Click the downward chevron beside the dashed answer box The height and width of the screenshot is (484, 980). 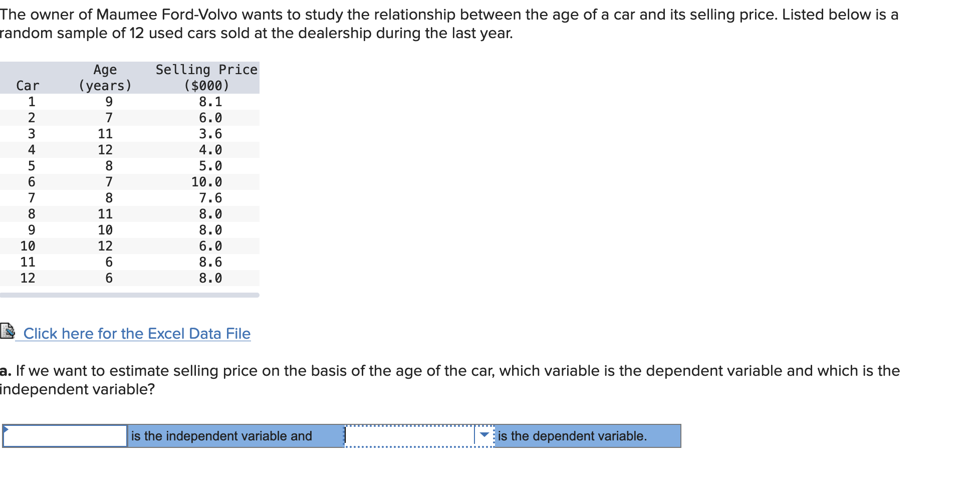tap(484, 435)
